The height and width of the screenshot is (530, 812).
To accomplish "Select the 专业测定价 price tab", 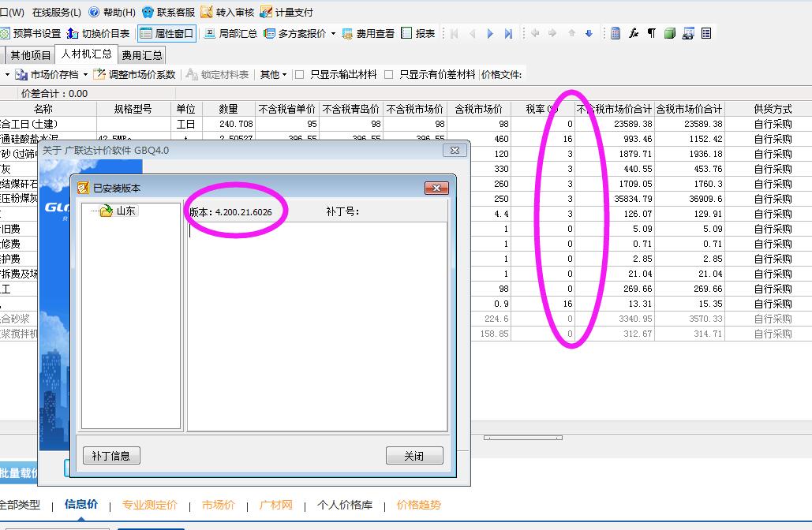I will tap(150, 505).
